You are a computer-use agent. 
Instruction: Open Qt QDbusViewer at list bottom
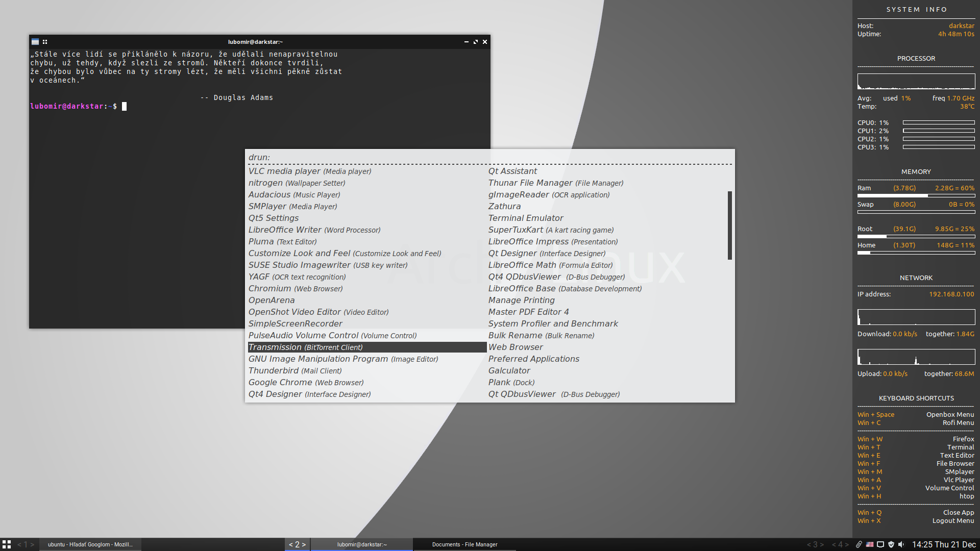pos(607,394)
